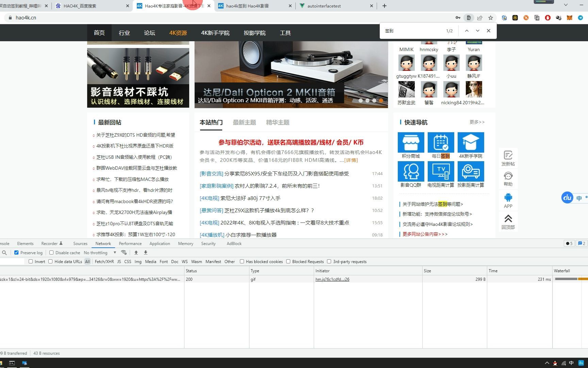The image size is (588, 368).
Task: Click the 回顶部 double-arrow icon
Action: 508,218
